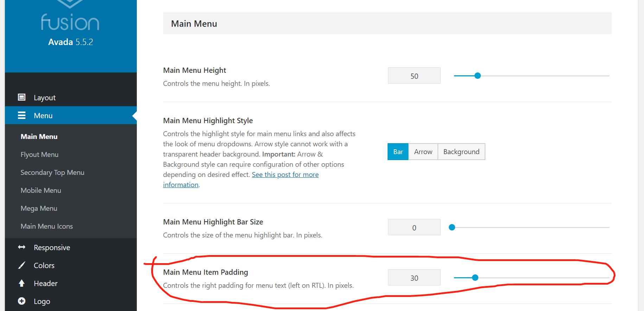Open Secondary Top Menu options

pos(52,172)
